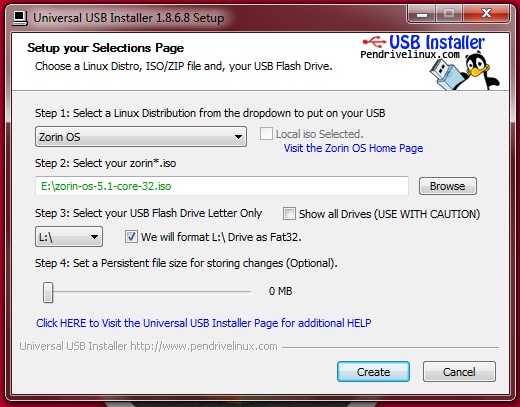520x407 pixels.
Task: Click the maximize button in the title bar
Action: coord(449,14)
